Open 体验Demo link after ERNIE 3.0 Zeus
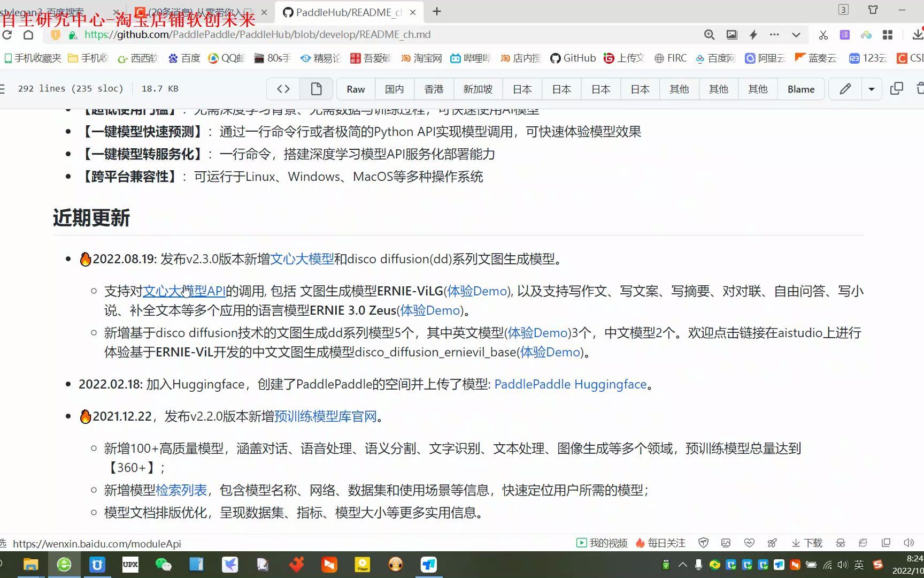This screenshot has width=924, height=578. point(430,310)
